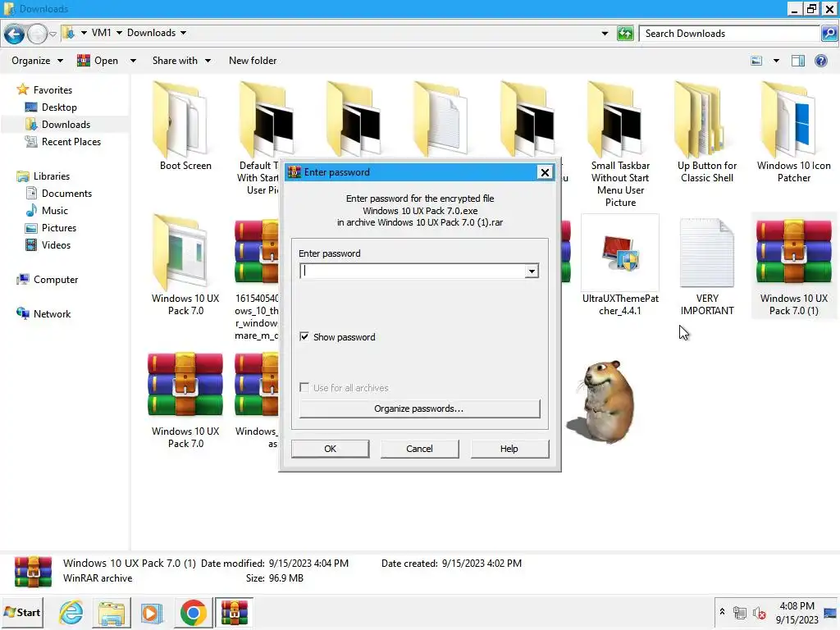Click the search magnifier icon
The height and width of the screenshot is (630, 840).
click(829, 33)
